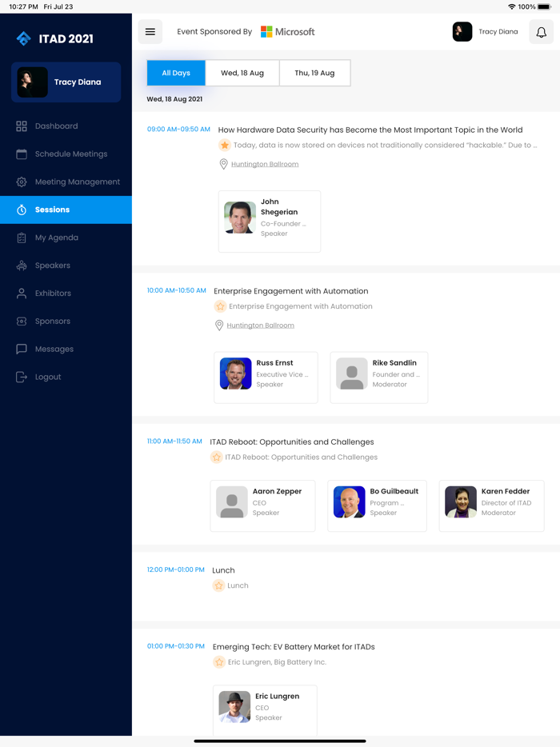The image size is (560, 747).
Task: Open John Shegerian speaker card
Action: point(270,222)
